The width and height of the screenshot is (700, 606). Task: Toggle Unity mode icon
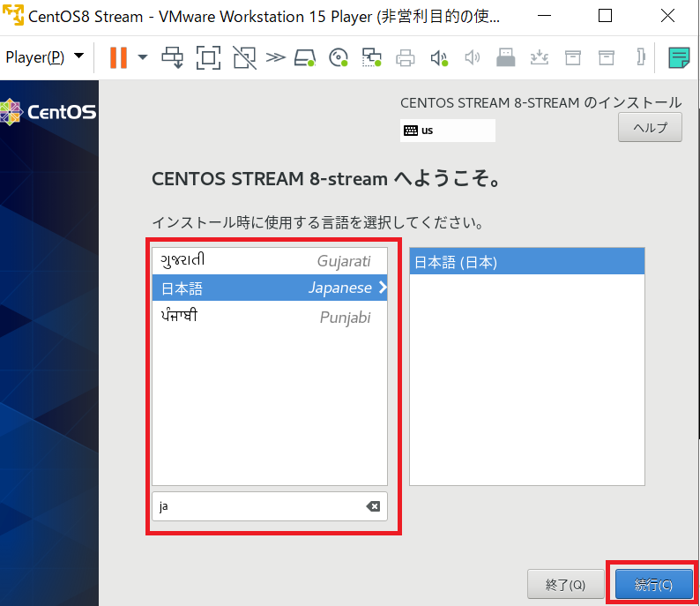point(244,58)
